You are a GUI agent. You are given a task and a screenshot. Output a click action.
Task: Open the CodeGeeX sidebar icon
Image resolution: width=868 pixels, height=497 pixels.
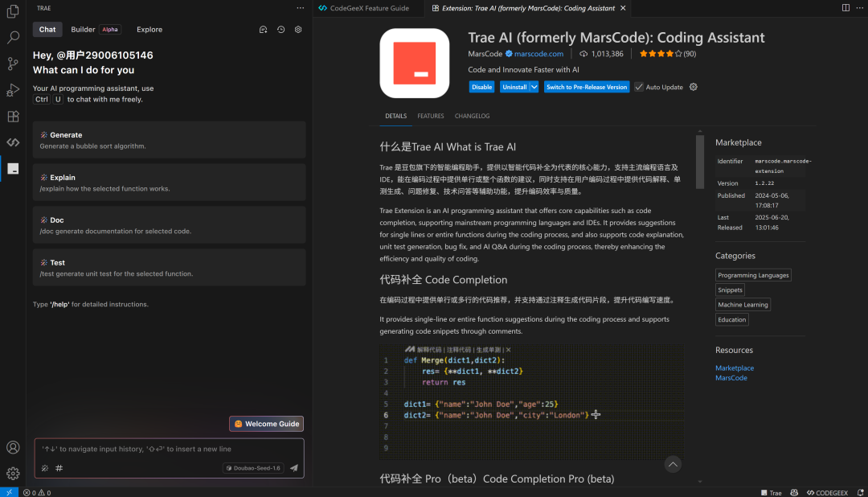tap(13, 142)
